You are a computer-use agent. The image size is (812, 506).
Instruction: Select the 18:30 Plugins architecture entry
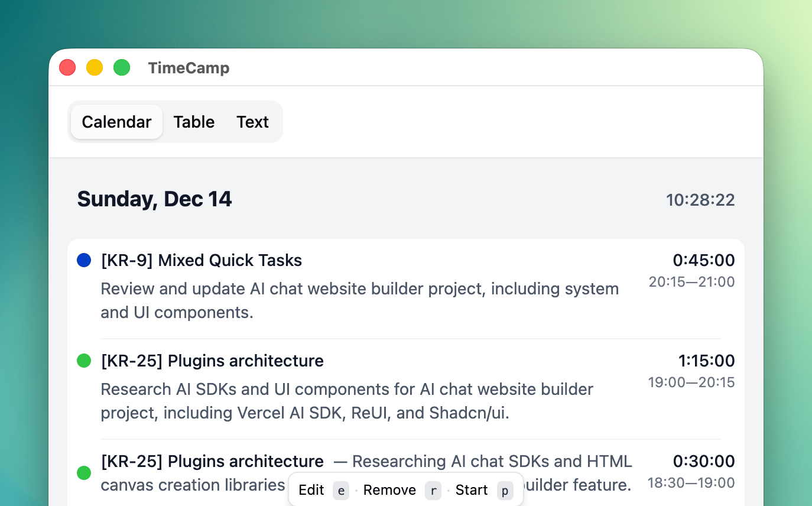pos(213,461)
